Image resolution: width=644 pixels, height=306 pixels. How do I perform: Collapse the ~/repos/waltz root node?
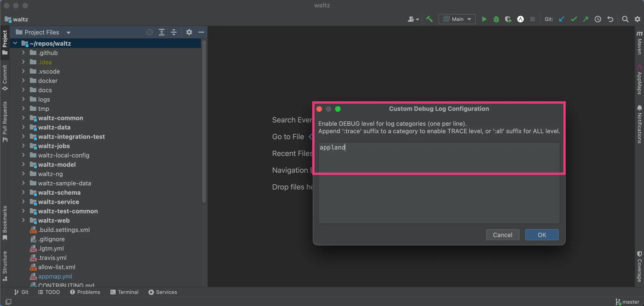15,43
